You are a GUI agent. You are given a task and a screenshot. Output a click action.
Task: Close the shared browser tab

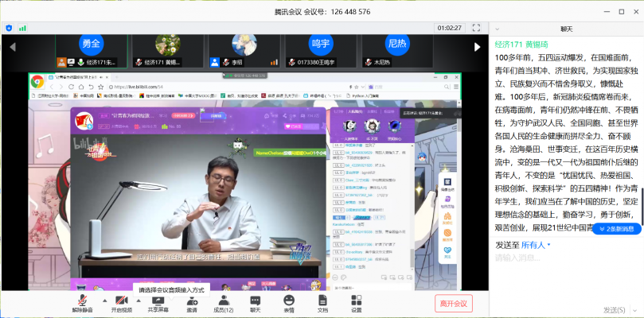[107, 77]
